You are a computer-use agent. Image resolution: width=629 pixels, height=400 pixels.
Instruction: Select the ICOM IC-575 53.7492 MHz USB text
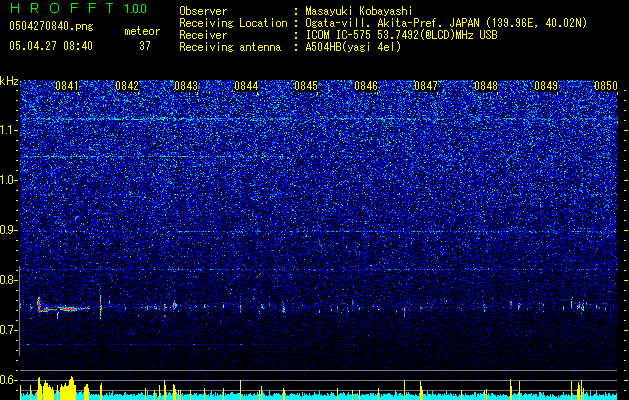click(401, 35)
